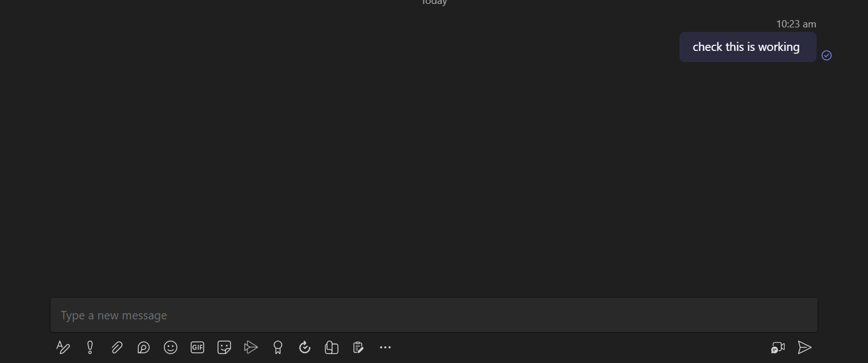Expand more messaging extensions (three dots)

[x=385, y=347]
